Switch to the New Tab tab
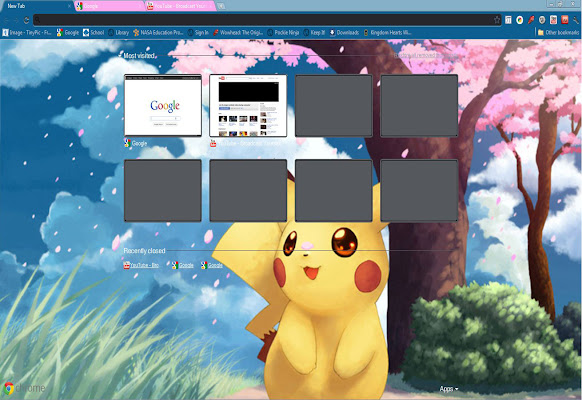 click(37, 6)
